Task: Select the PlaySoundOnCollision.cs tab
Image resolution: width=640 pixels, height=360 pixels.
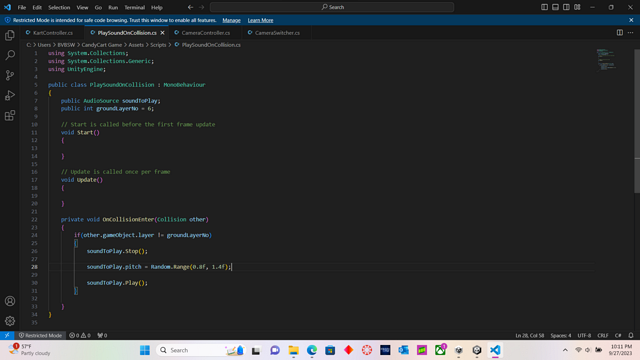Action: 127,33
